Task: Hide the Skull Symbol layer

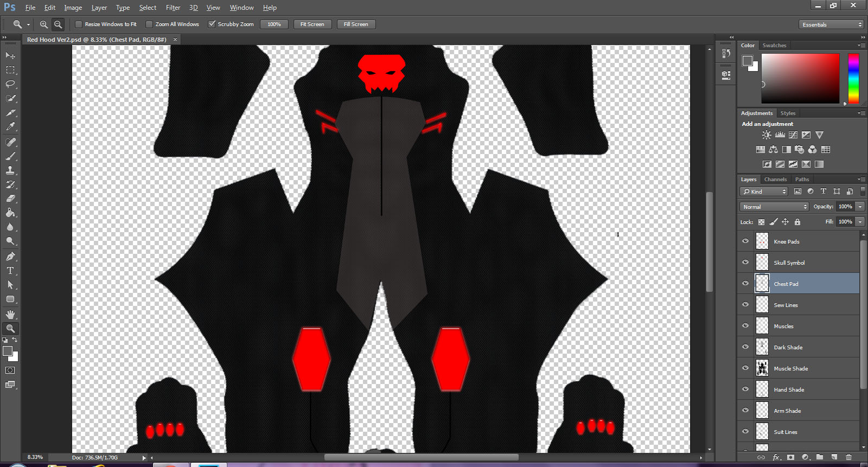Action: point(745,263)
